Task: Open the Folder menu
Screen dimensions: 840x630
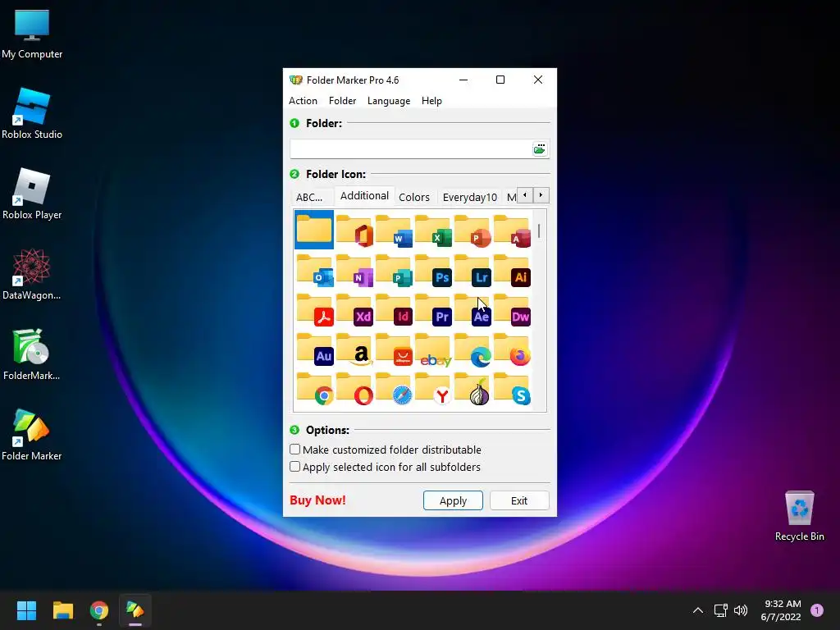Action: (342, 101)
